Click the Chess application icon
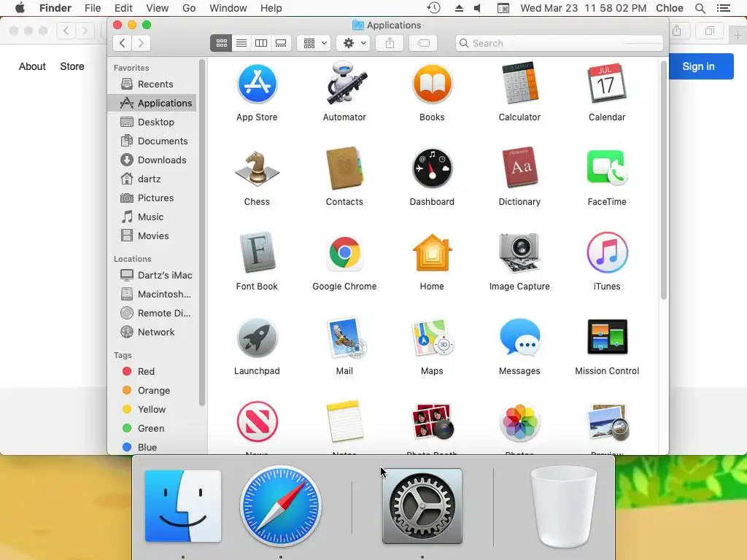 coord(257,168)
